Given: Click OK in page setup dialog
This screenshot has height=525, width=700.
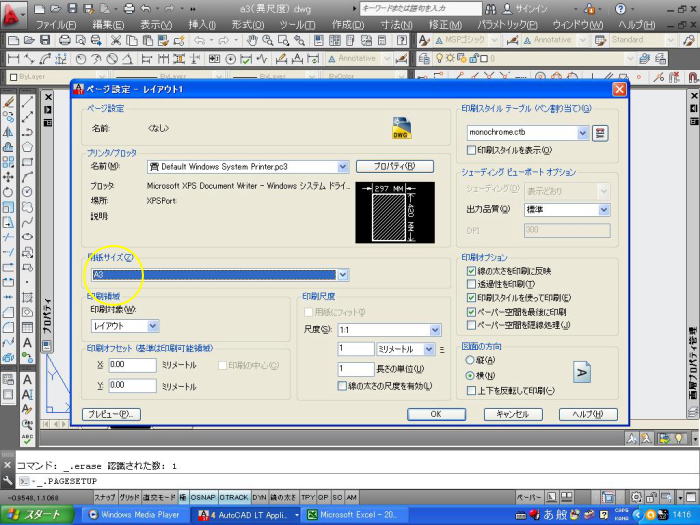Looking at the screenshot, I should tap(436, 414).
